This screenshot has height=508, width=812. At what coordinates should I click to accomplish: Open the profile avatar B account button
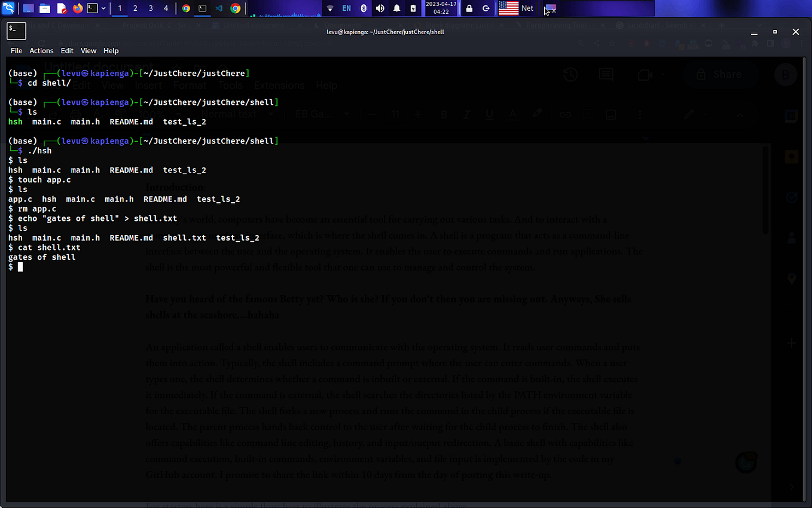click(x=786, y=74)
